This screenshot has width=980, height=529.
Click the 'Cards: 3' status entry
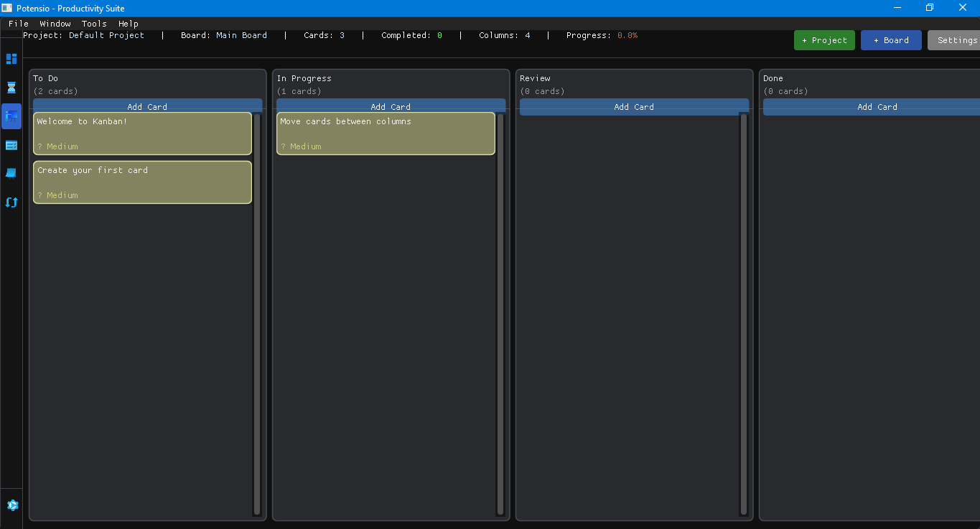point(324,35)
